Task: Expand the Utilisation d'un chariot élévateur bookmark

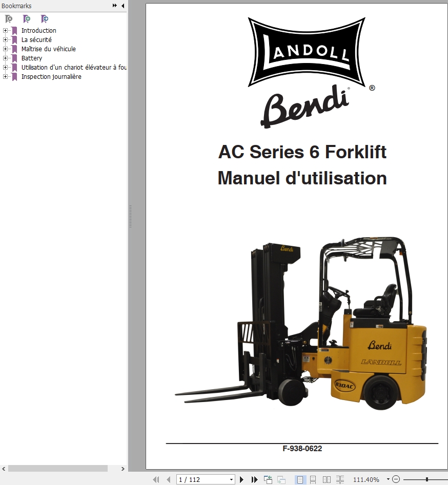Action: point(5,67)
